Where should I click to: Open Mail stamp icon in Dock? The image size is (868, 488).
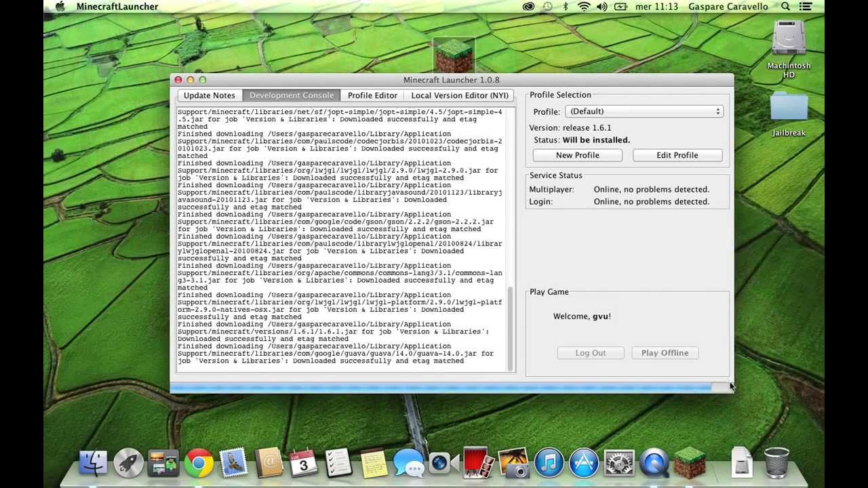coord(234,463)
